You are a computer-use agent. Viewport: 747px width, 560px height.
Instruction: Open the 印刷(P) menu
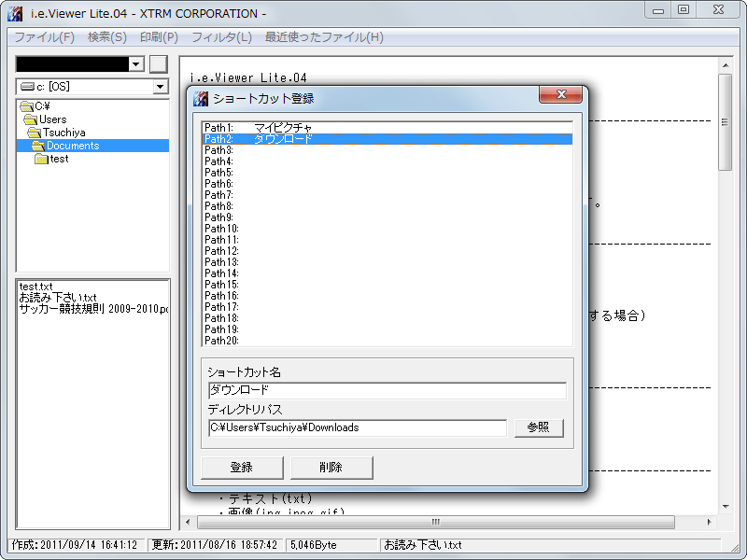(x=159, y=37)
